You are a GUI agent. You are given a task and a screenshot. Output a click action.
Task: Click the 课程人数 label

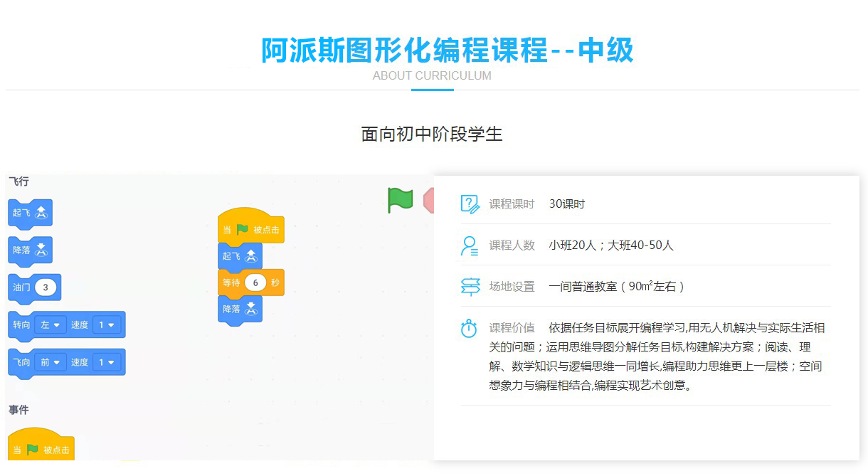pyautogui.click(x=512, y=245)
